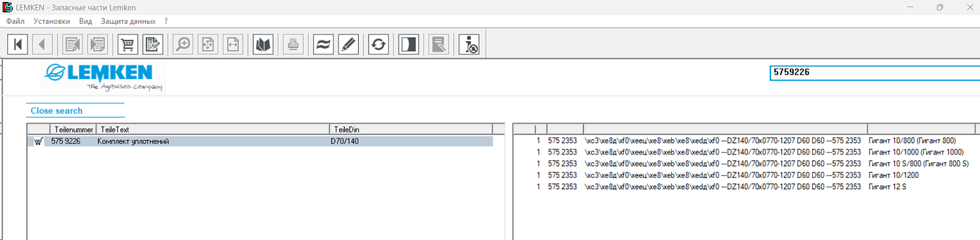Open the Файл menu
The height and width of the screenshot is (240, 980).
pyautogui.click(x=15, y=21)
